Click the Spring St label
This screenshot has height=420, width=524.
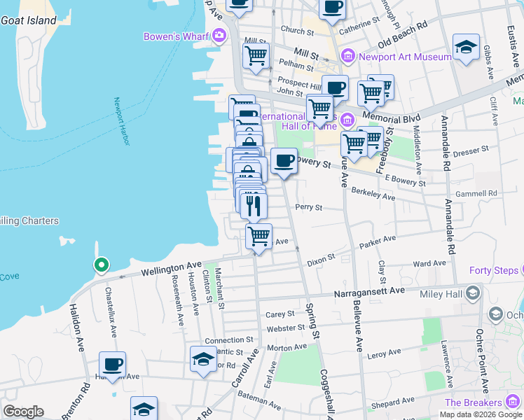coord(313,321)
